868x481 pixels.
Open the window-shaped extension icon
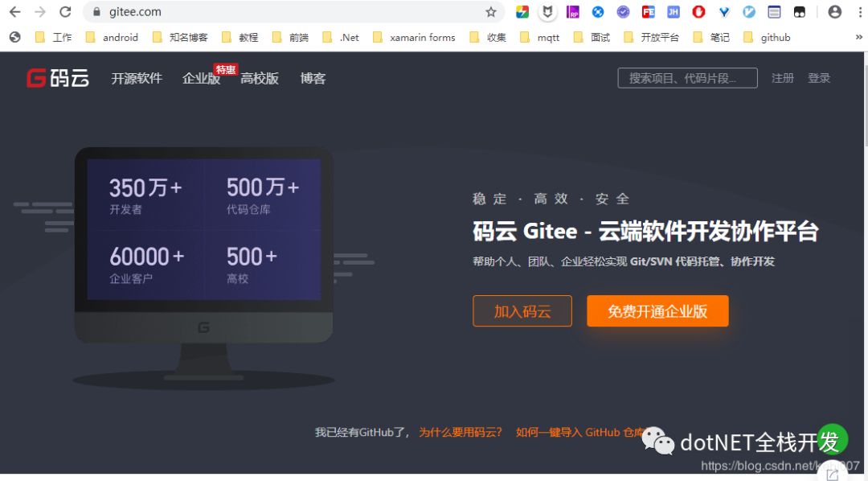[775, 11]
